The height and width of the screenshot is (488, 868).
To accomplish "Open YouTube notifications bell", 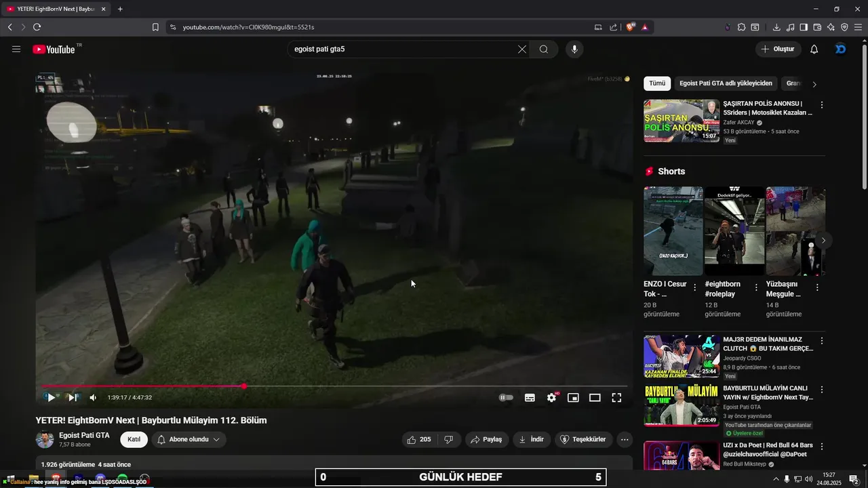I will [814, 49].
